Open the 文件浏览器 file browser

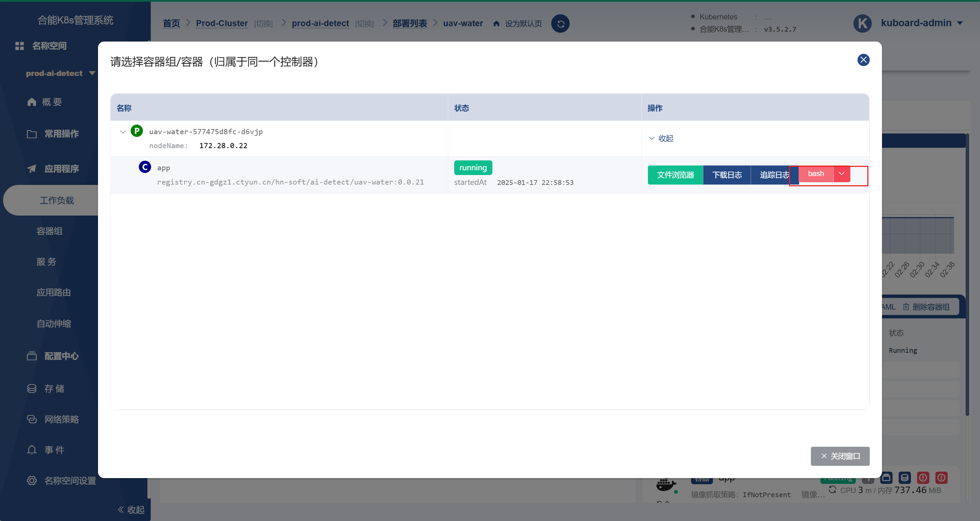[675, 175]
